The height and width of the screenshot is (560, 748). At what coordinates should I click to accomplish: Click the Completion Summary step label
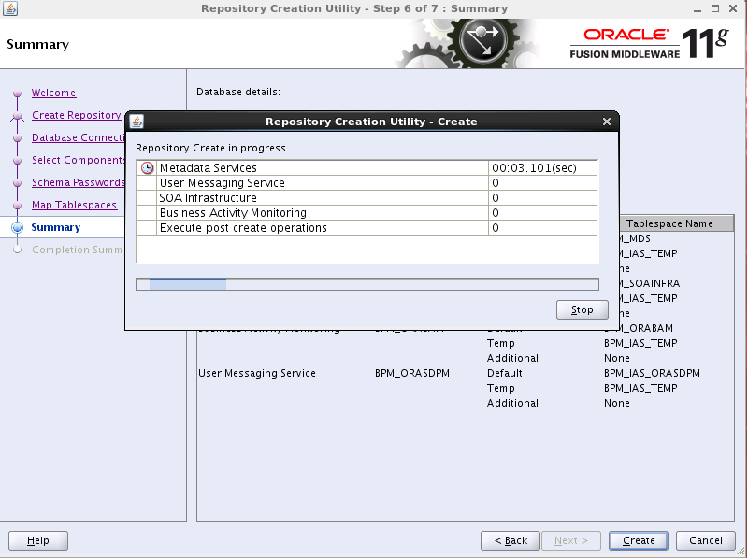pos(77,250)
